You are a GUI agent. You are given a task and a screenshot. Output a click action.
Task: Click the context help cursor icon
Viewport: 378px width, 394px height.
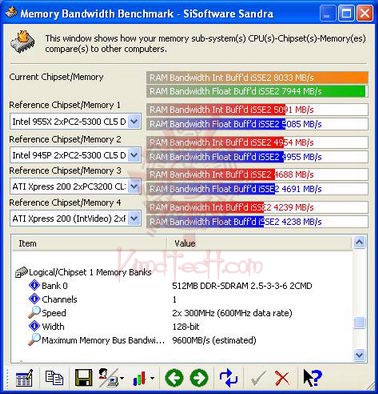point(312,378)
